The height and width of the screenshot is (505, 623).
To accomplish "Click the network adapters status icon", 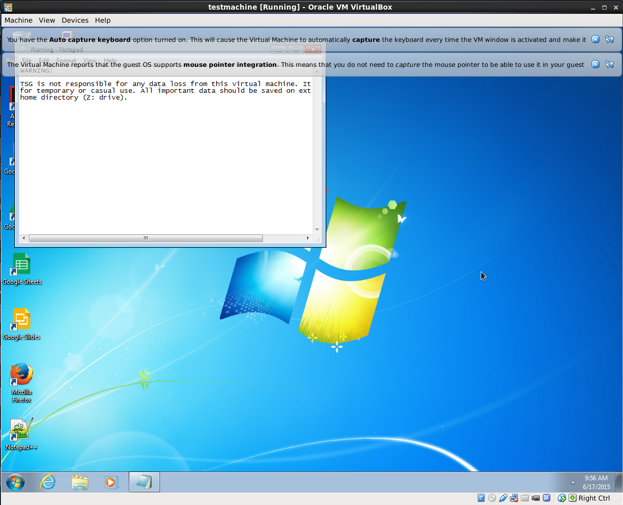I will coord(514,498).
